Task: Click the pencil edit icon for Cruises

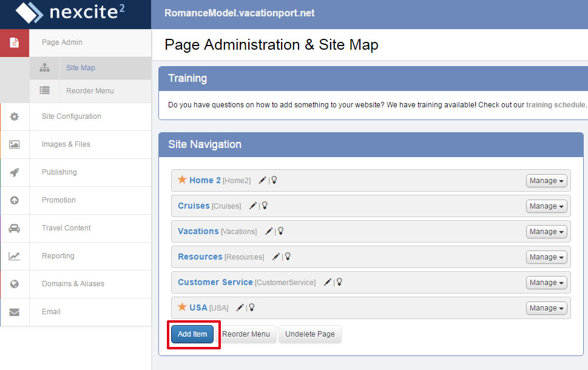Action: (x=253, y=206)
